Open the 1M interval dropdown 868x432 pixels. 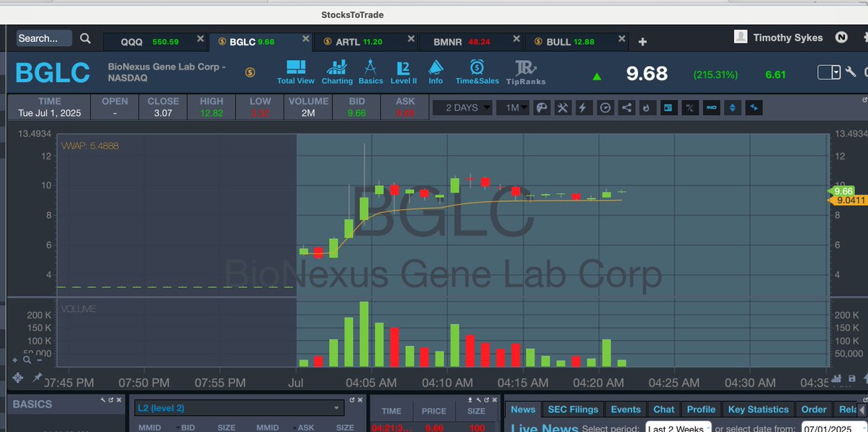click(514, 108)
